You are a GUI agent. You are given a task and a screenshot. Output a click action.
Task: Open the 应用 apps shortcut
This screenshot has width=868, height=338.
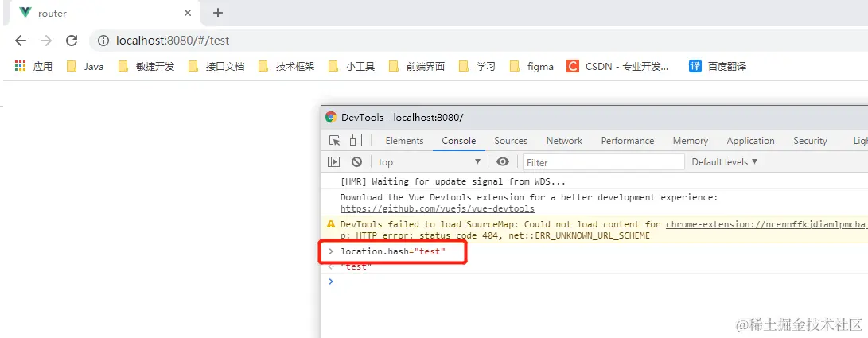(33, 66)
